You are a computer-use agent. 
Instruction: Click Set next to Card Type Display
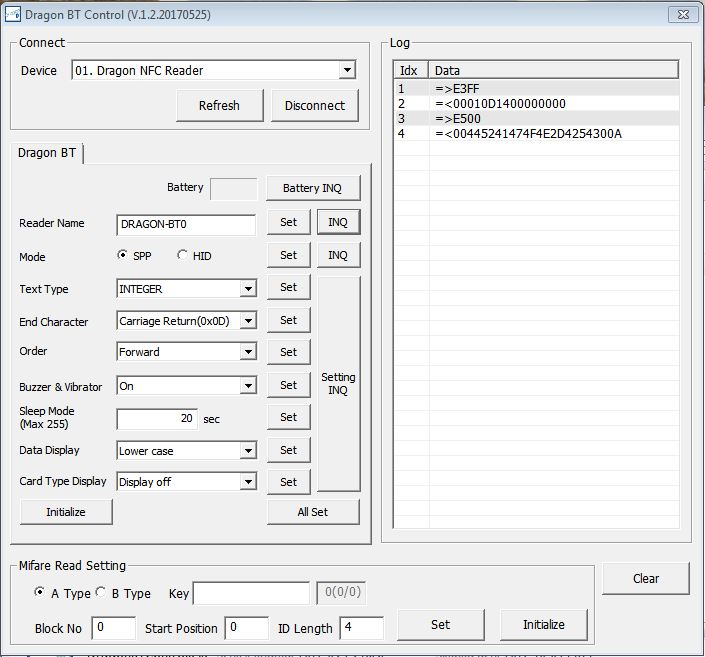(289, 482)
